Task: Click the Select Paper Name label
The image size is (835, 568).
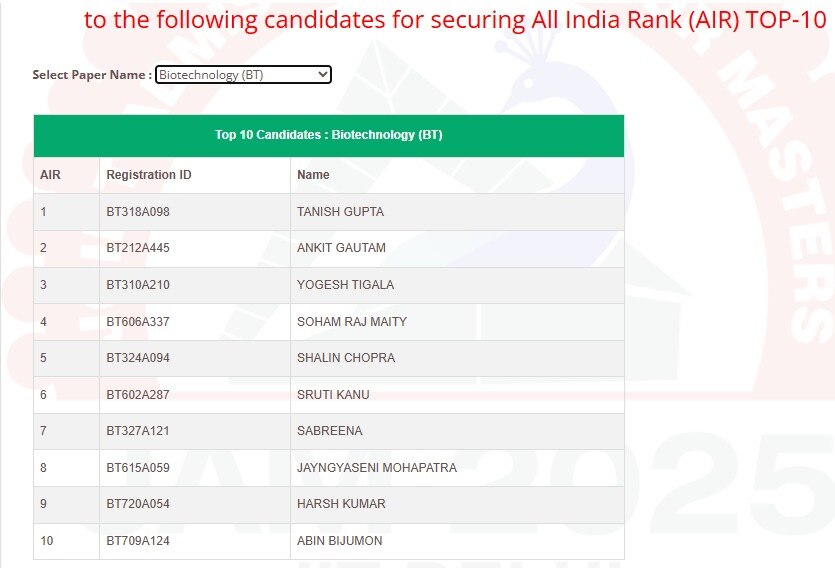Action: click(x=92, y=75)
